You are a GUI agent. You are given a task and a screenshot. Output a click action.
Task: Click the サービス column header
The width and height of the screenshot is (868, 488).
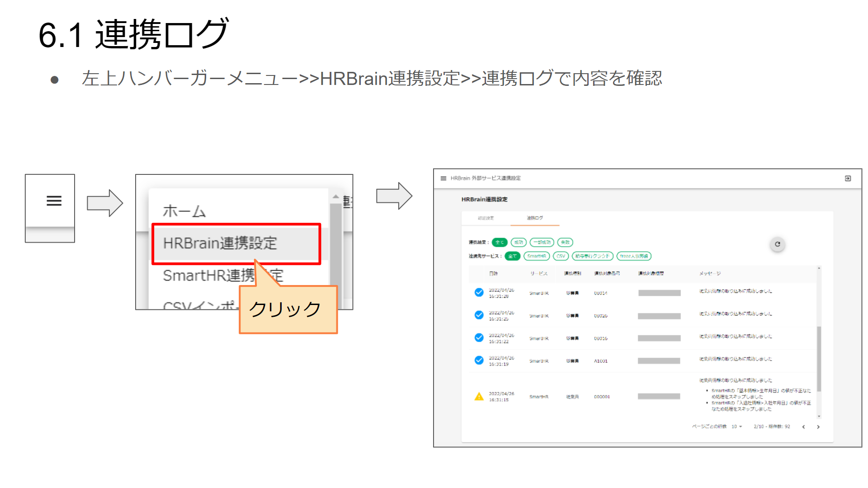(539, 273)
